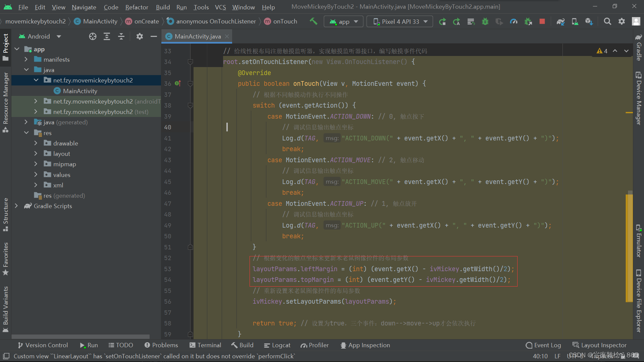Select the MainActivity.java editor tab

pyautogui.click(x=197, y=37)
